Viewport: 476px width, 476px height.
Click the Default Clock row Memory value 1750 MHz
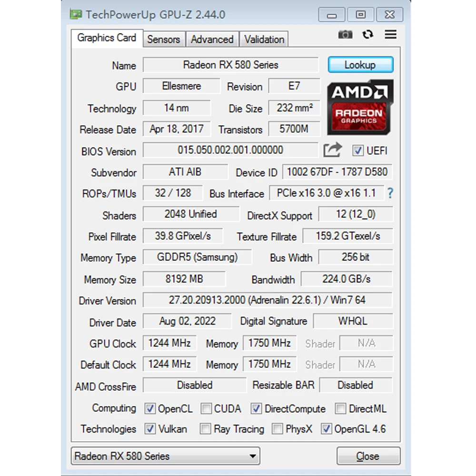269,364
